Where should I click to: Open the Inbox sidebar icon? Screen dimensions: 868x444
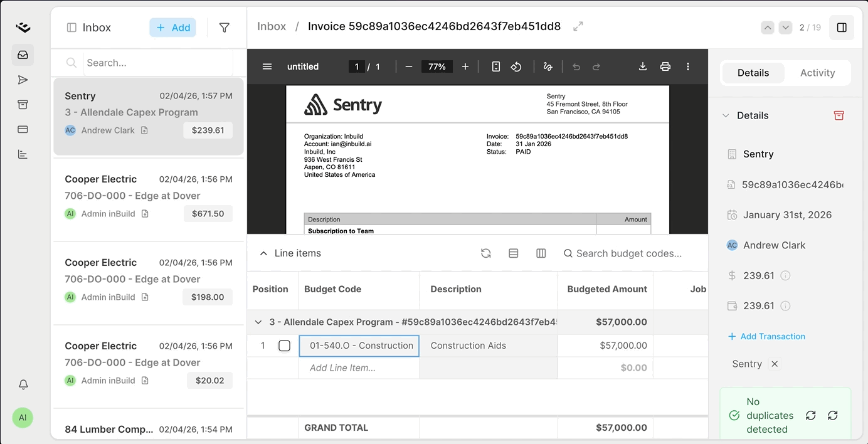click(23, 55)
